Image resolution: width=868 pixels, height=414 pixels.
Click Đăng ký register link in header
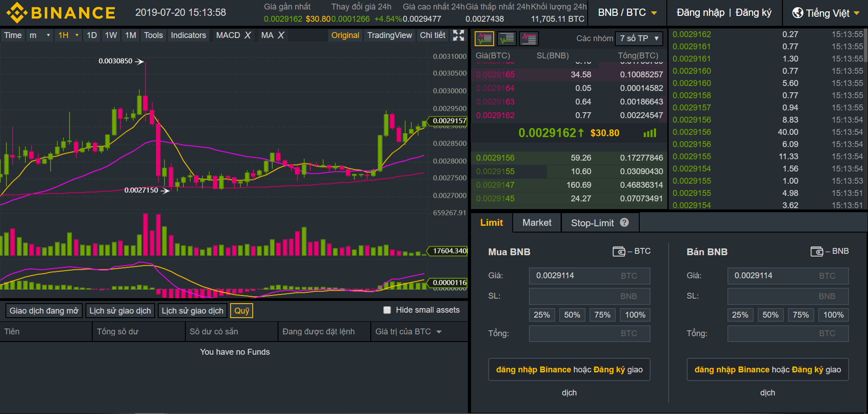tap(753, 13)
